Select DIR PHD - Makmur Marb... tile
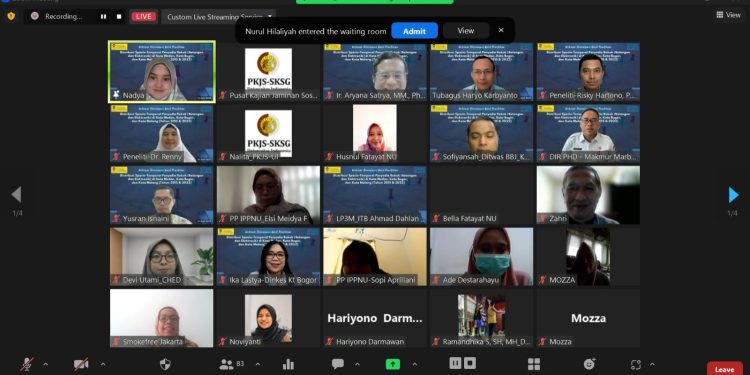The height and width of the screenshot is (375, 750). point(588,133)
